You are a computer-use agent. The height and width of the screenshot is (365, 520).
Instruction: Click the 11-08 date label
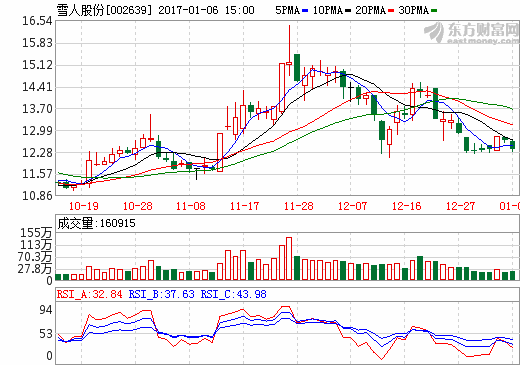pyautogui.click(x=191, y=206)
